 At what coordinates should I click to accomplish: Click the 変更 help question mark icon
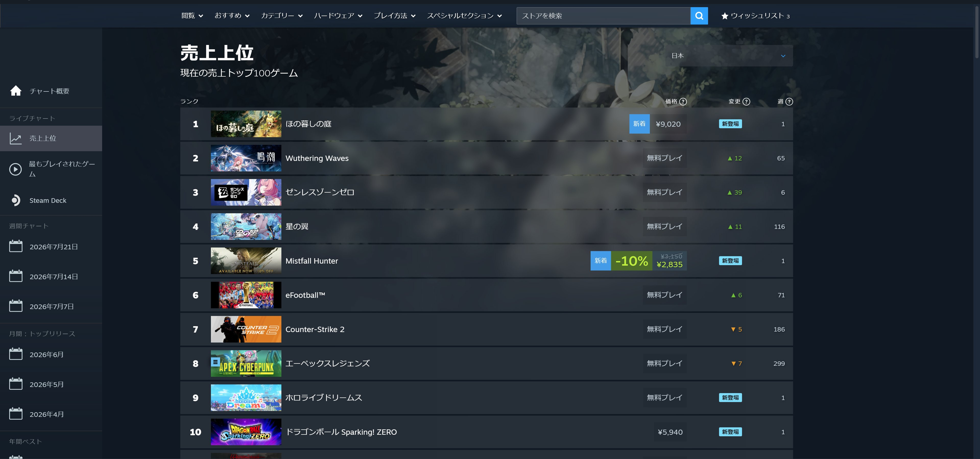tap(746, 102)
